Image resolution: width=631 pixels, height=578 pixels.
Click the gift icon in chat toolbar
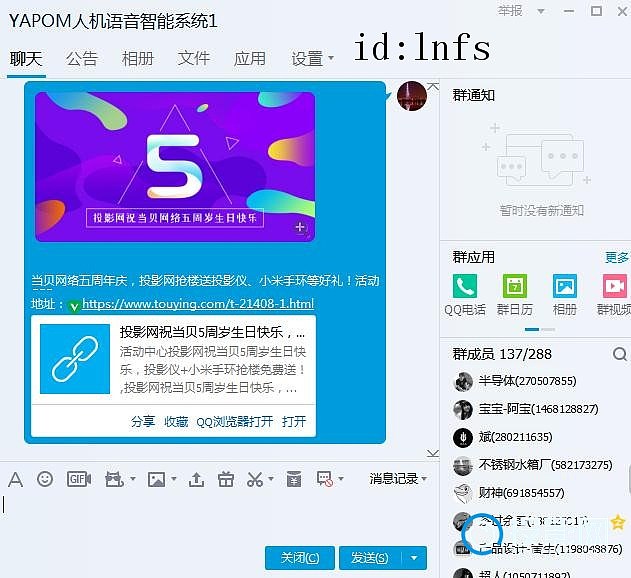tap(226, 479)
